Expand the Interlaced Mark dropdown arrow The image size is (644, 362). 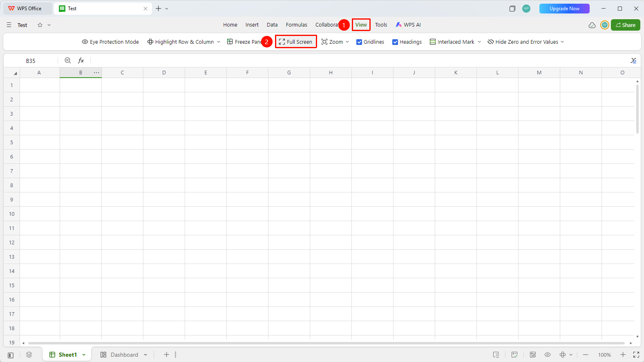(x=479, y=42)
